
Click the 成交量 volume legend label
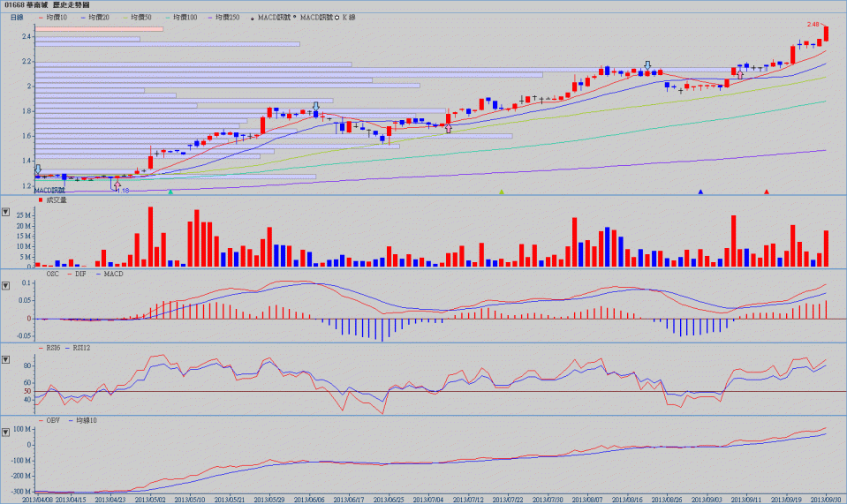pos(57,200)
